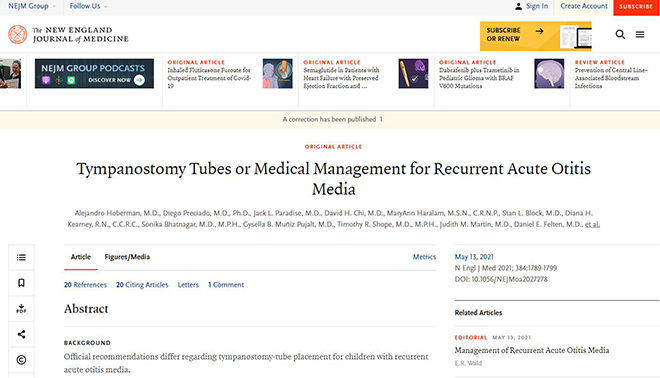The width and height of the screenshot is (660, 378).
Task: Download the PDF via sidebar icon
Action: tap(21, 309)
